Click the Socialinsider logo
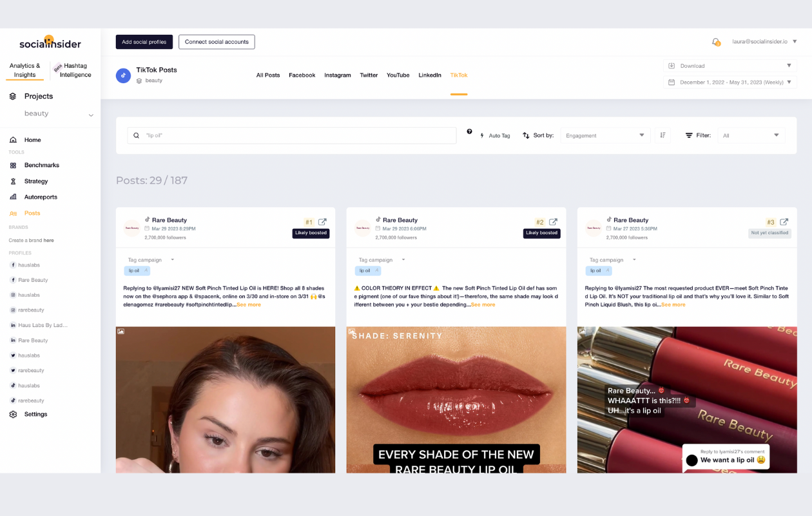The width and height of the screenshot is (812, 516). pyautogui.click(x=50, y=43)
